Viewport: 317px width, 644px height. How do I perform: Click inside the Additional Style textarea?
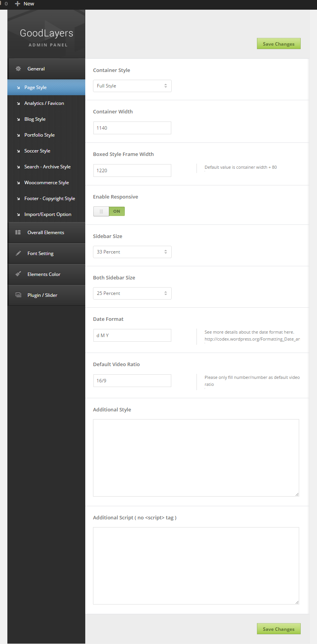196,457
